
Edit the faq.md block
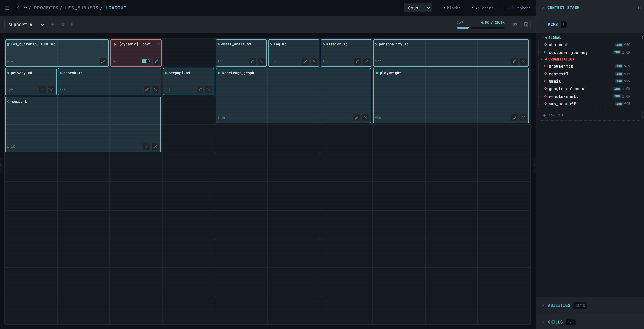tap(305, 61)
